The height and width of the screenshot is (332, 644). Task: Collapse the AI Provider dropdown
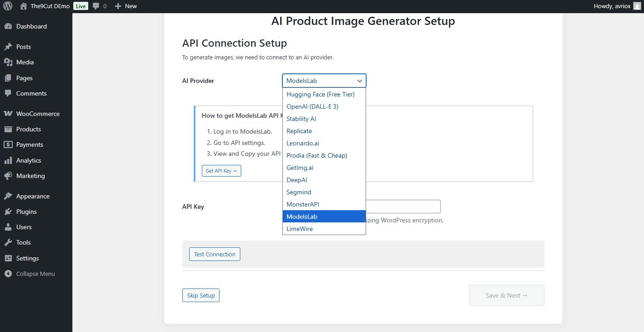pos(324,81)
